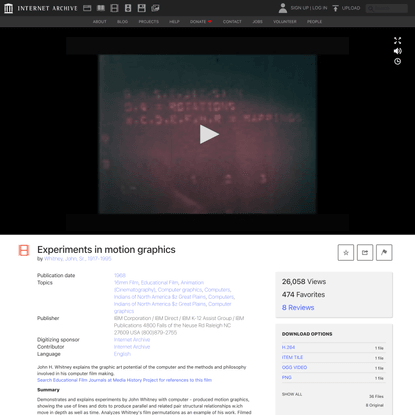
Task: Click the clock playback speed icon
Action: [397, 61]
